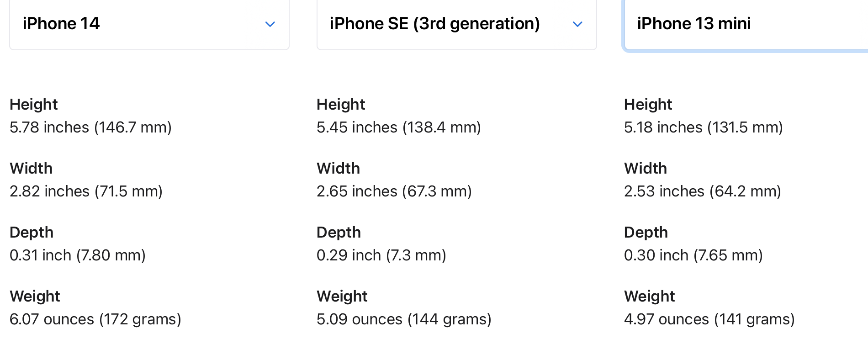
Task: Open the iPhone 14 model dropdown
Action: pyautogui.click(x=149, y=24)
